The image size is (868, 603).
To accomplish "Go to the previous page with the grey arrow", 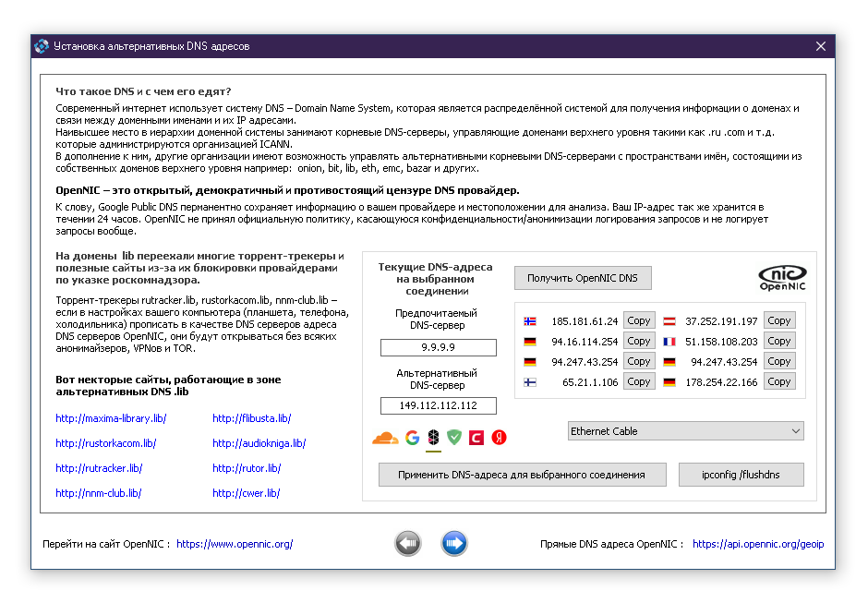I will click(408, 544).
